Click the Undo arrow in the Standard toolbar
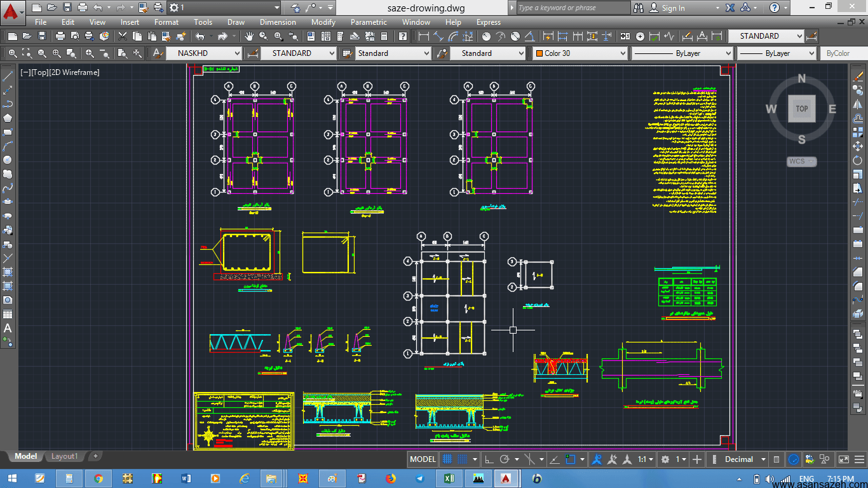The height and width of the screenshot is (488, 868). [x=200, y=36]
